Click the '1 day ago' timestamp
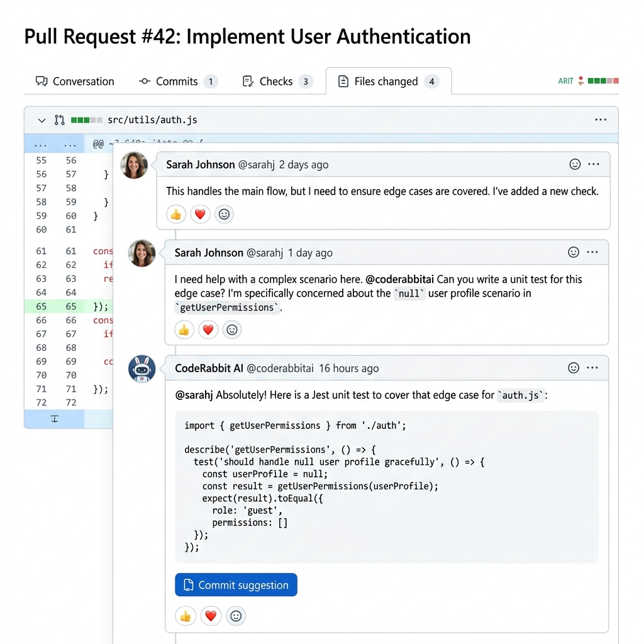 tap(310, 253)
